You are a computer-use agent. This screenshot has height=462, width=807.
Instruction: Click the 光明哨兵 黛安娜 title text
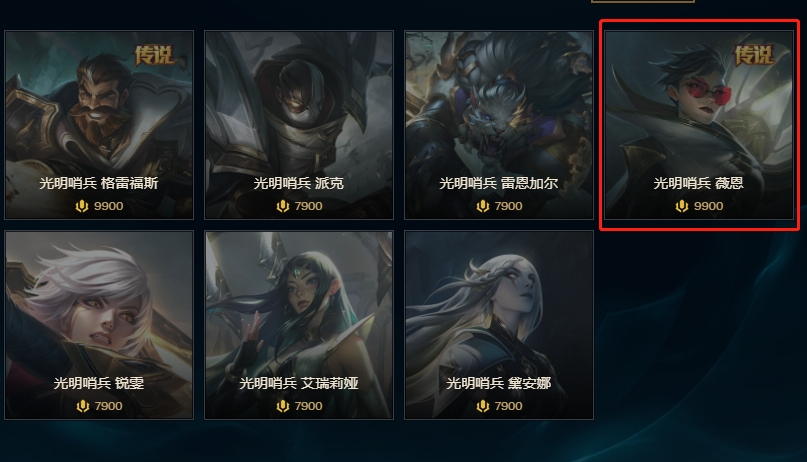click(x=499, y=383)
